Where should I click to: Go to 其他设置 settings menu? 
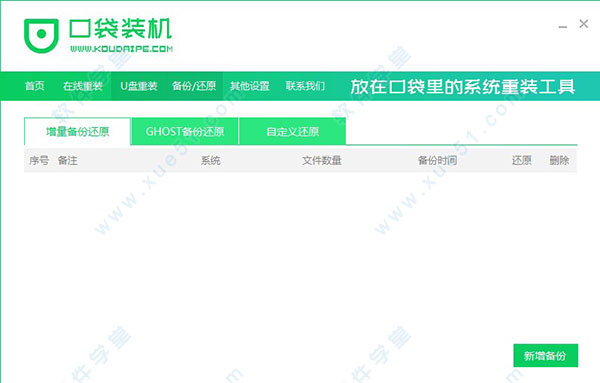249,86
